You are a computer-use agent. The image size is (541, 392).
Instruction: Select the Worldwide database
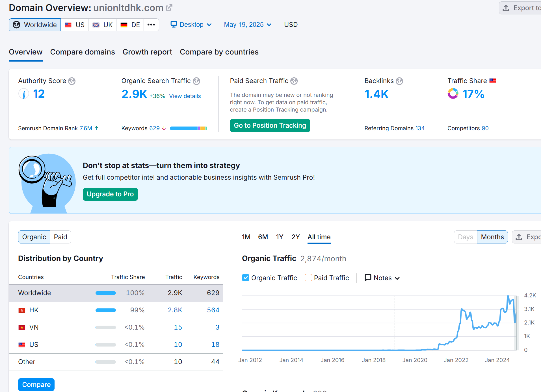(x=35, y=25)
